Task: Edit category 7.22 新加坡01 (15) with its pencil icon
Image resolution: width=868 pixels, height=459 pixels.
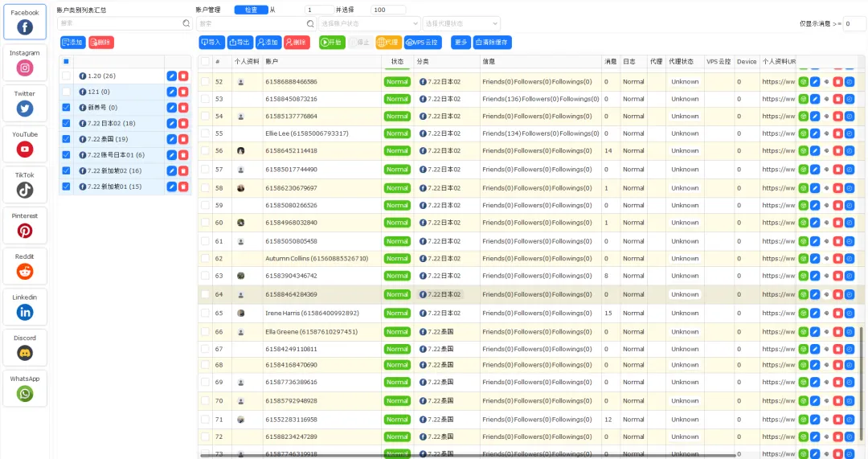Action: pos(172,186)
